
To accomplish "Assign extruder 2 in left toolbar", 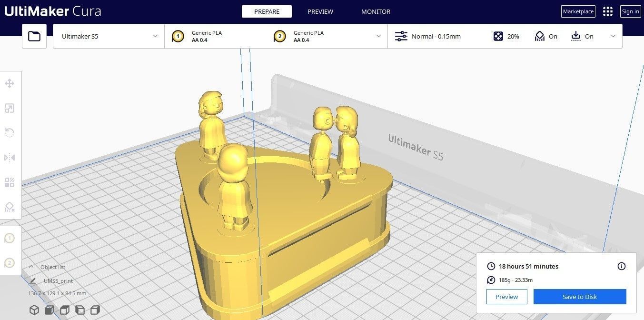I will pos(10,262).
